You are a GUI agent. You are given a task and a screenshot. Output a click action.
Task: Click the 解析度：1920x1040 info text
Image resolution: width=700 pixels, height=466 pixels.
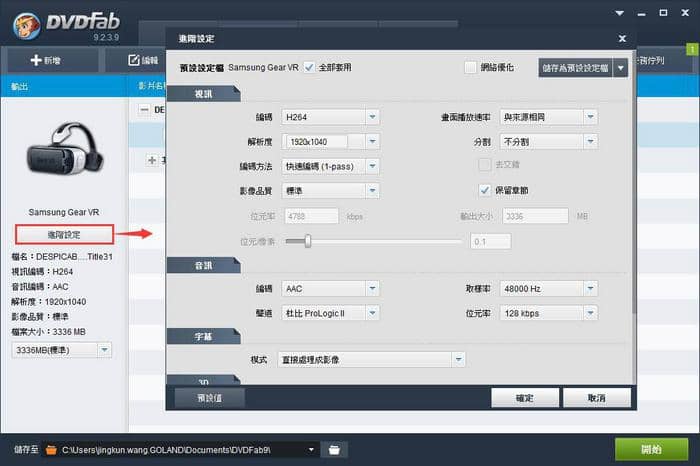49,302
